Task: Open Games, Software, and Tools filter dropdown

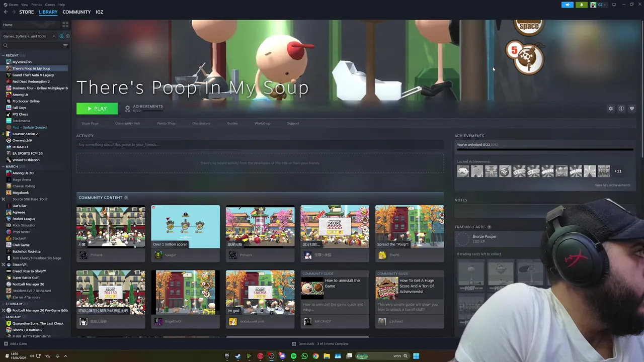Action: [x=29, y=36]
